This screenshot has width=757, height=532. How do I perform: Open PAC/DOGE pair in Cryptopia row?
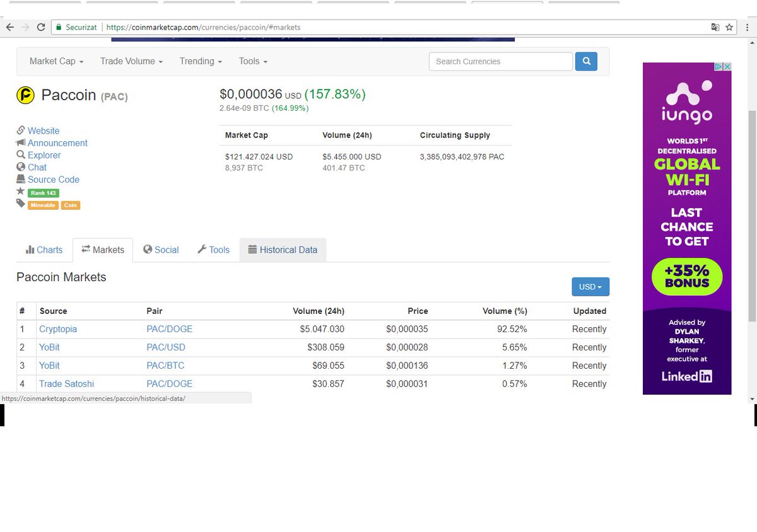pos(170,329)
